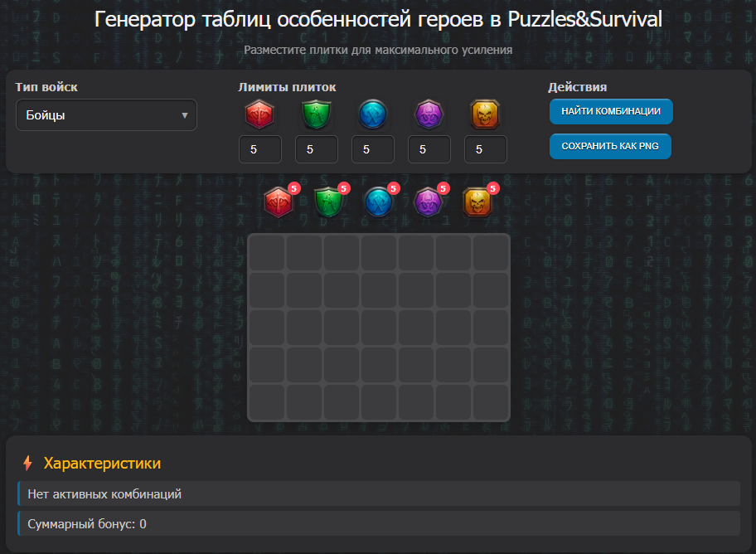Focus the purple tile limit input field
Viewport: 756px width, 554px height.
[x=429, y=150]
